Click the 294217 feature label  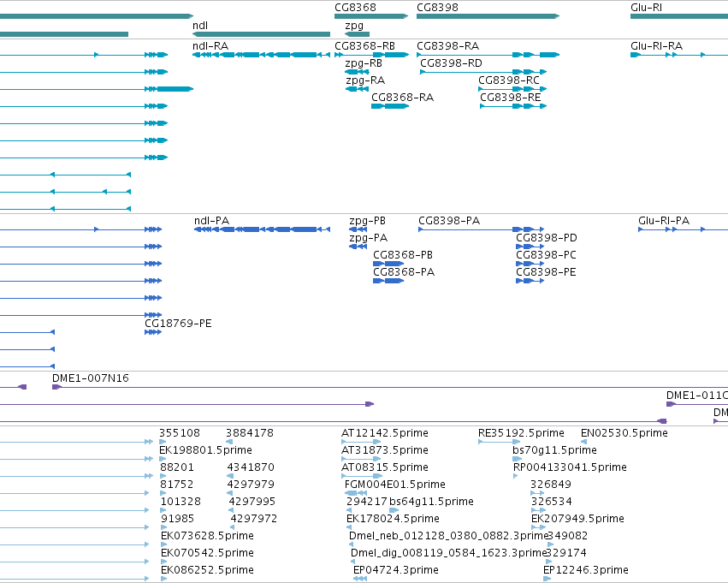(367, 502)
